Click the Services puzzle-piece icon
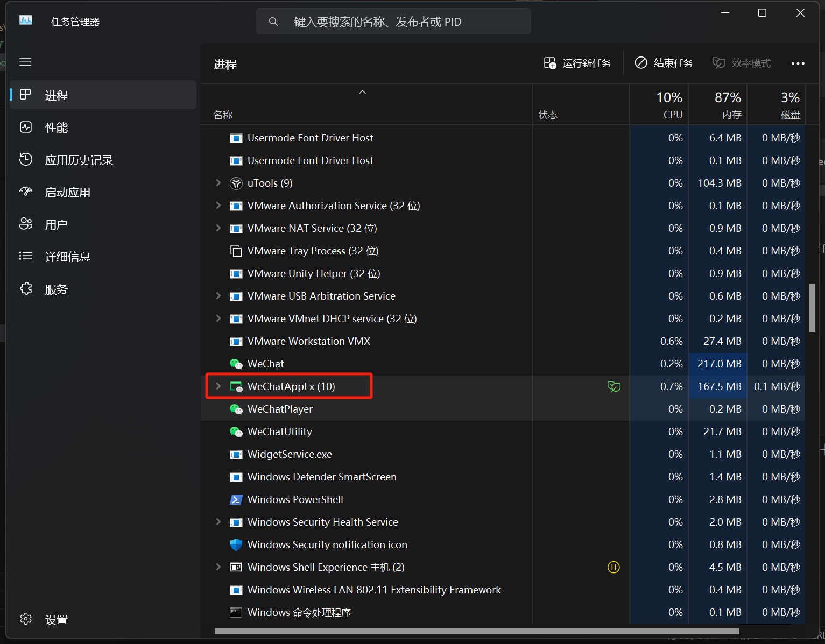825x644 pixels. (26, 289)
